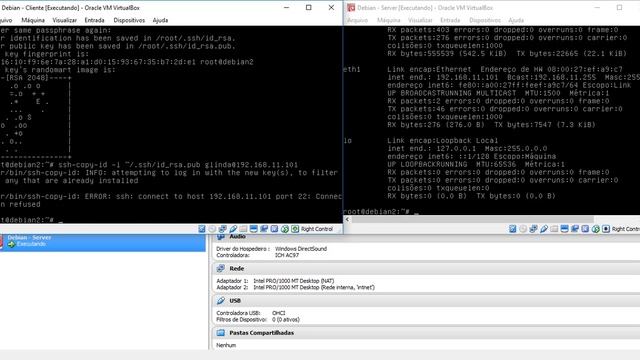Click Adaptador 1 Intel PRO/1000 MT Desktop (NAT) line

tap(275, 281)
